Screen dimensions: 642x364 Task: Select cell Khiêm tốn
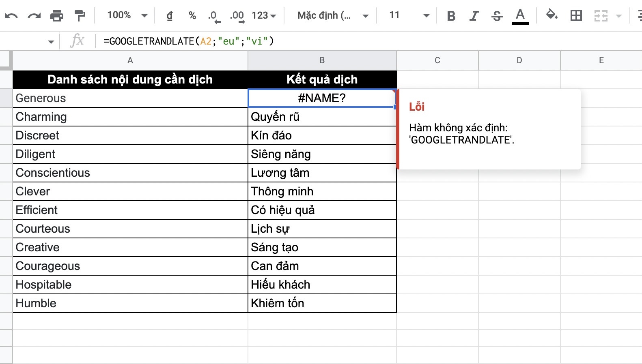[322, 303]
